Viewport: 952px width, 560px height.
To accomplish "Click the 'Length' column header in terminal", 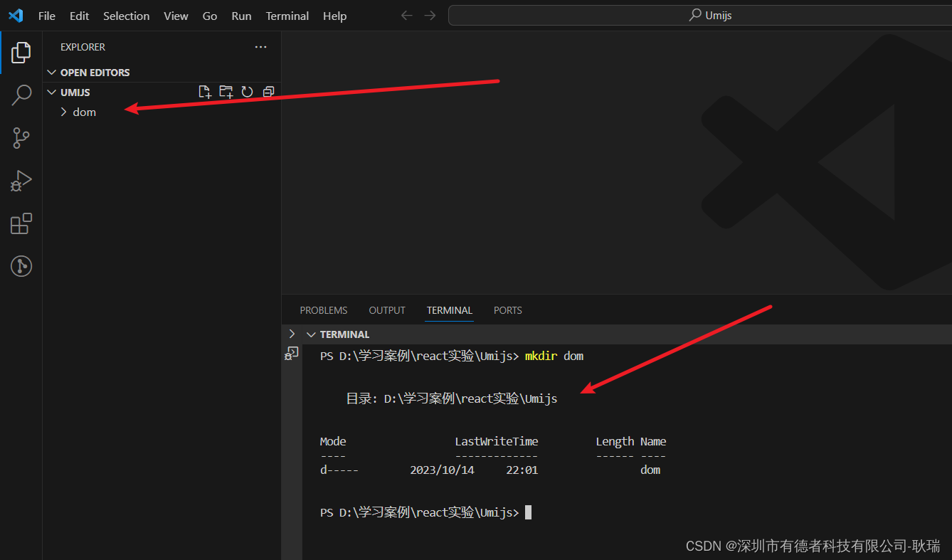I will click(615, 441).
